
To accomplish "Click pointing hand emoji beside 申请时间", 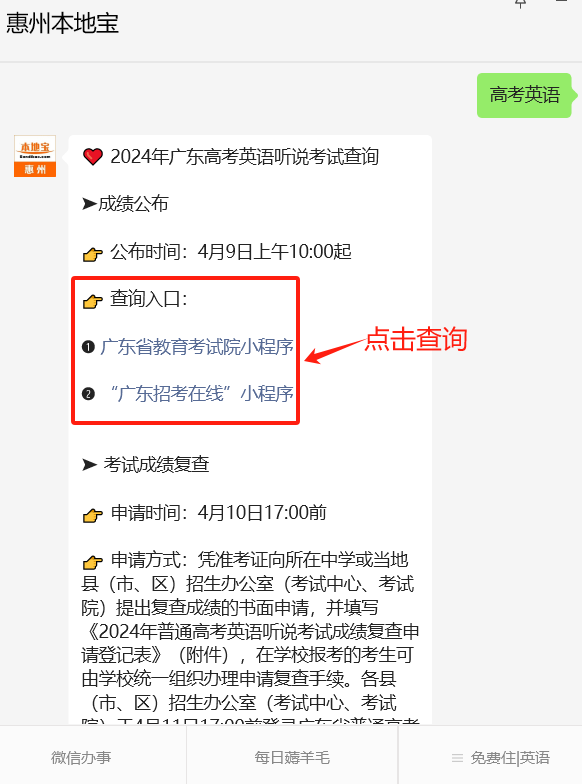I will (92, 515).
